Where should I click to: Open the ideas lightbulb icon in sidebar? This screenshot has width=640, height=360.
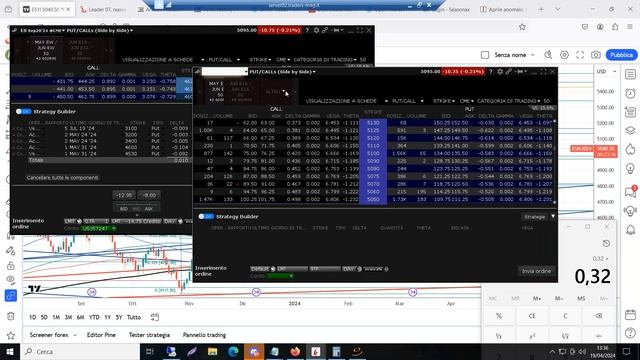(630, 168)
